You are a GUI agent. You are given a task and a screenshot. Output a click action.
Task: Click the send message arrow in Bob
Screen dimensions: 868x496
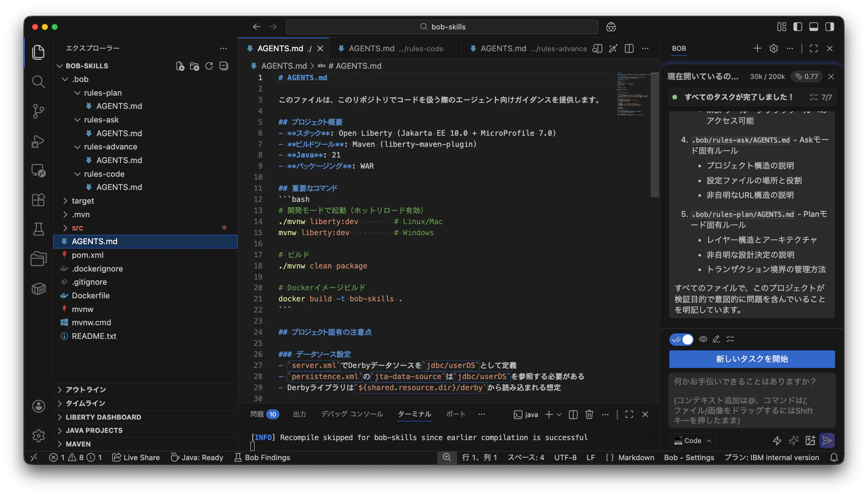click(827, 441)
